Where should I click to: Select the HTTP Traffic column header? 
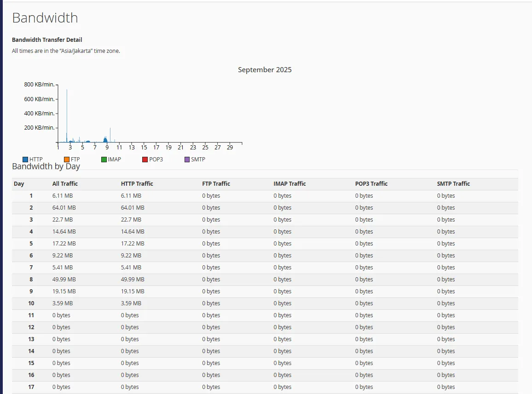[x=137, y=184]
